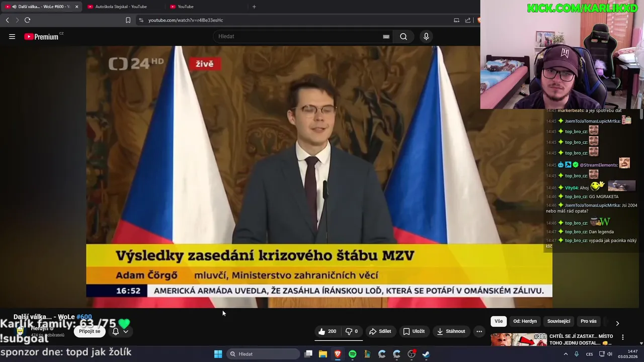Image resolution: width=644 pixels, height=362 pixels.
Task: Click the Sdílet share button
Action: [x=380, y=331]
